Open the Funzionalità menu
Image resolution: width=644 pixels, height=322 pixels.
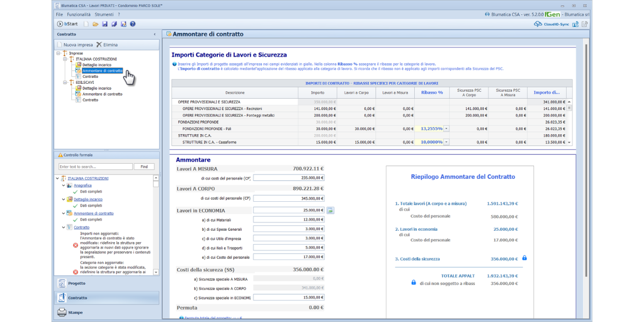point(78,14)
